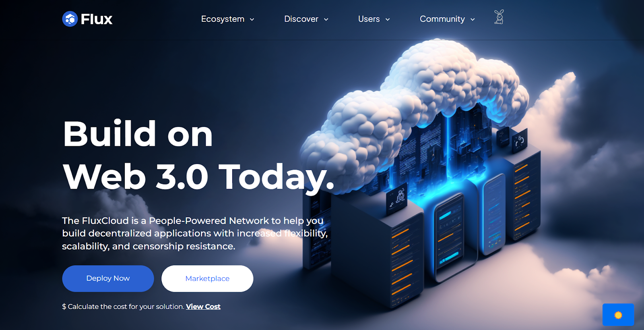Viewport: 644px width, 330px height.
Task: Open the rabbit mascot icon in the navbar
Action: pos(499,17)
